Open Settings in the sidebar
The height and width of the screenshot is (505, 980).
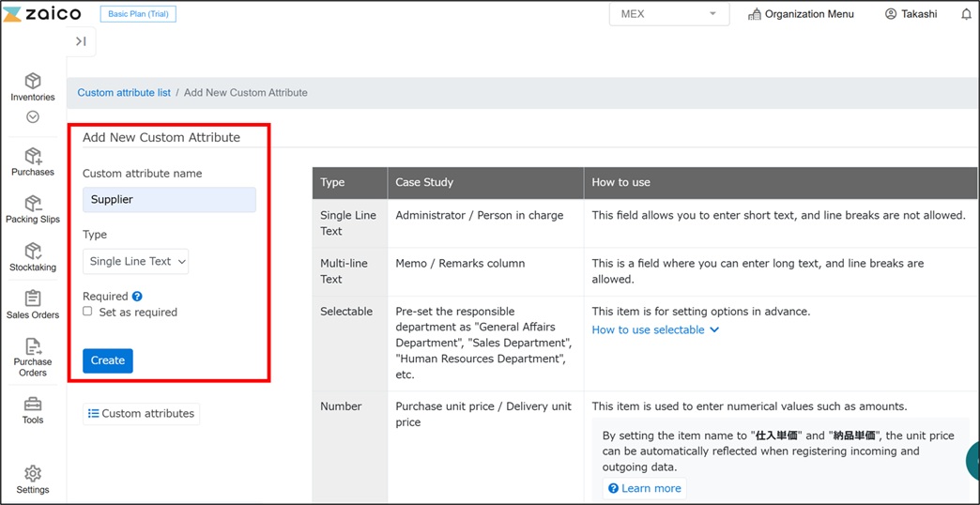click(x=33, y=480)
